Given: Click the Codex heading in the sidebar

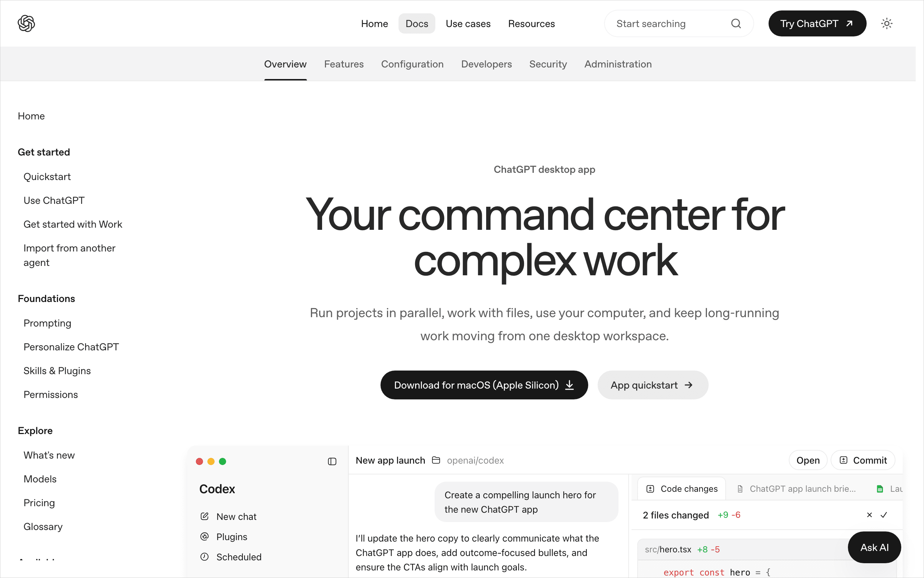Looking at the screenshot, I should 217,489.
